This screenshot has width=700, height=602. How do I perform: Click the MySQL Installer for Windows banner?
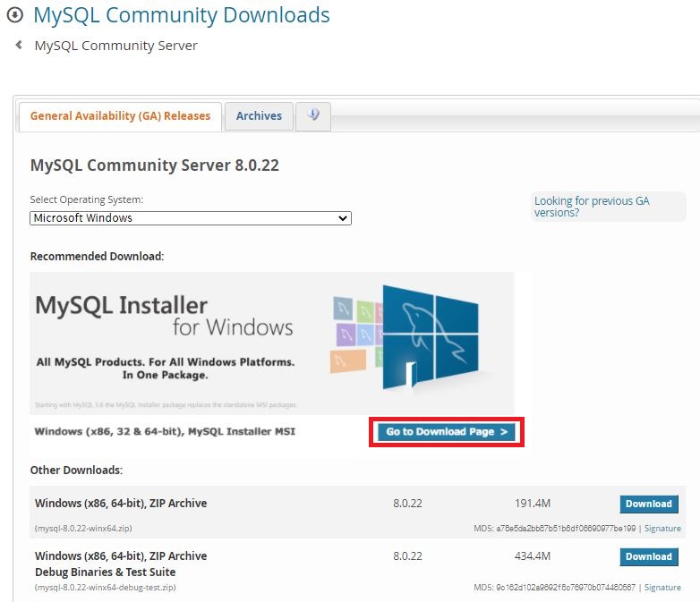click(x=272, y=343)
